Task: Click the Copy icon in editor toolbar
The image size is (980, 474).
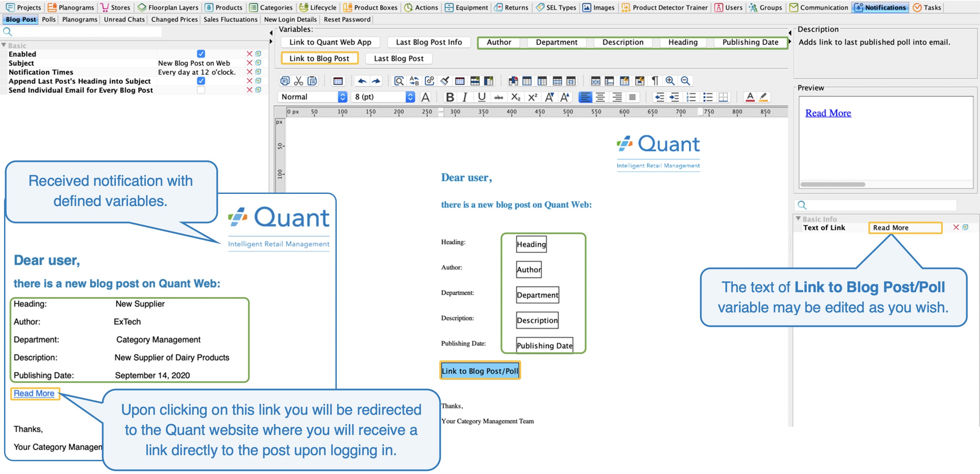Action: (x=285, y=81)
